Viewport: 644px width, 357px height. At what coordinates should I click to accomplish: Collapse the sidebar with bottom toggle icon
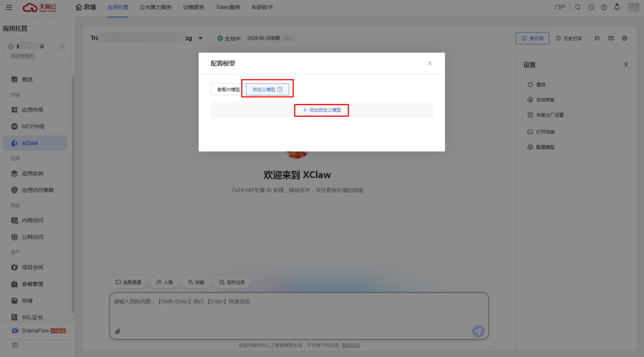pos(15,345)
